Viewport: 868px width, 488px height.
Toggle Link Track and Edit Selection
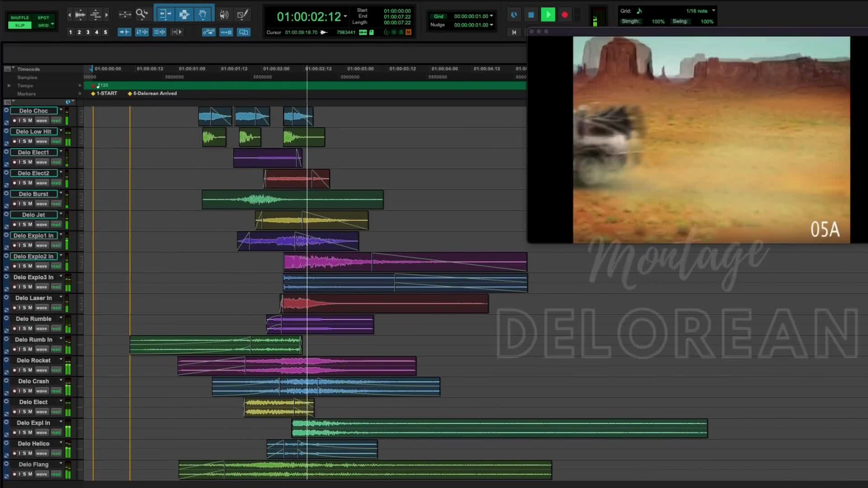(x=160, y=32)
